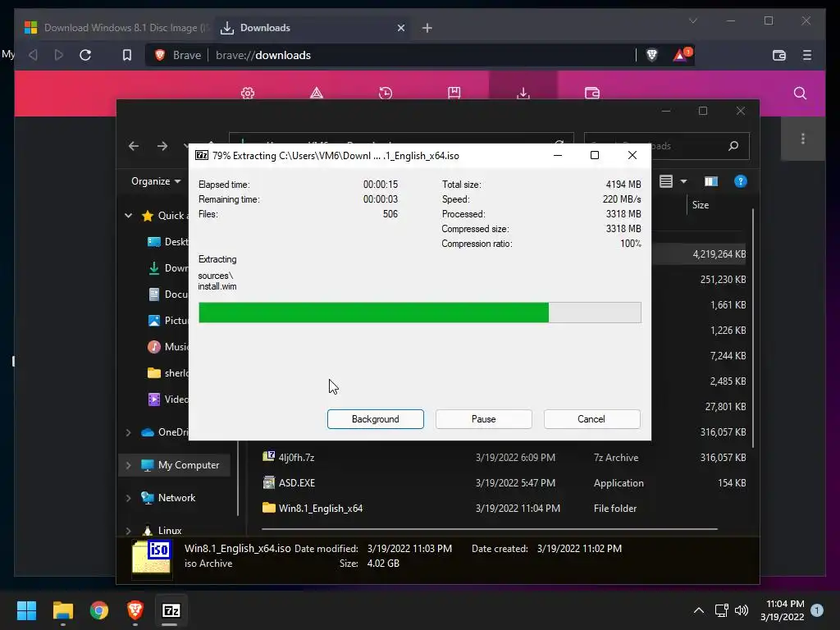Screen dimensions: 840x630
Task: Click the iso file thumbnail in details pane
Action: pos(152,557)
